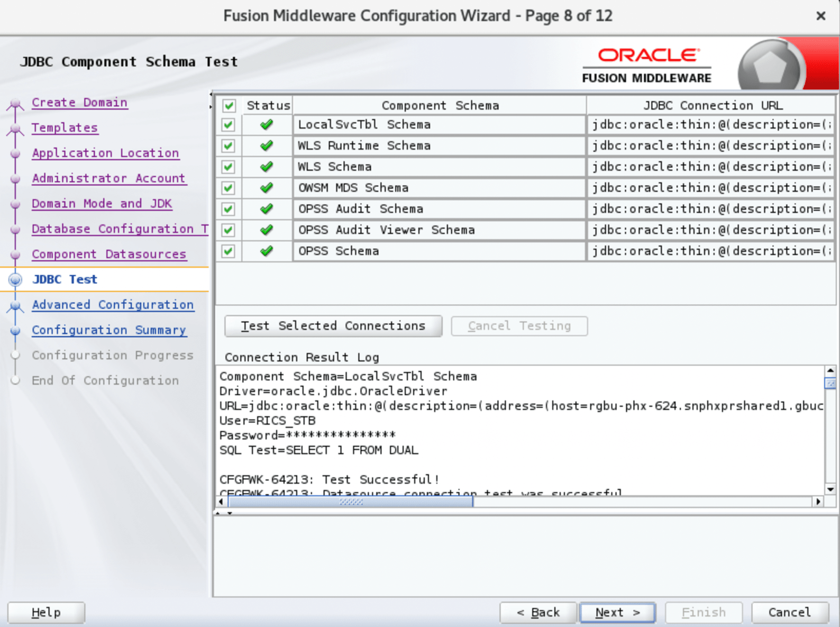Navigate to Application Location step
This screenshot has width=840, height=627.
point(105,153)
